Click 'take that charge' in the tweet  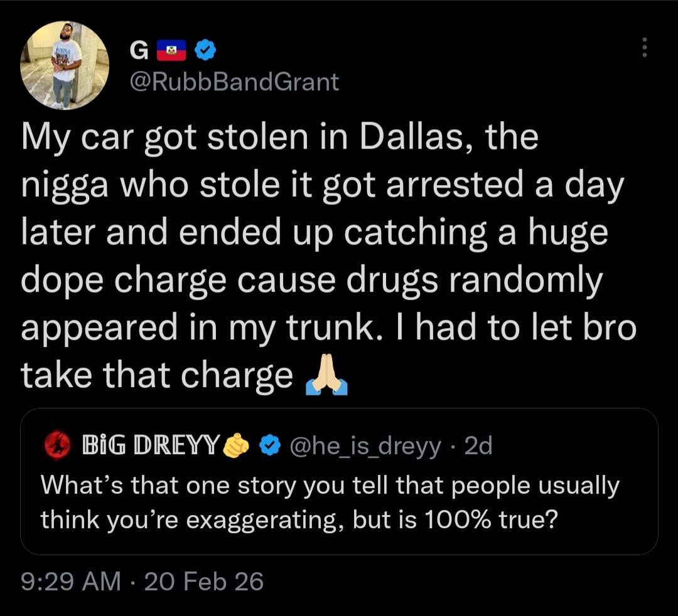tap(157, 375)
